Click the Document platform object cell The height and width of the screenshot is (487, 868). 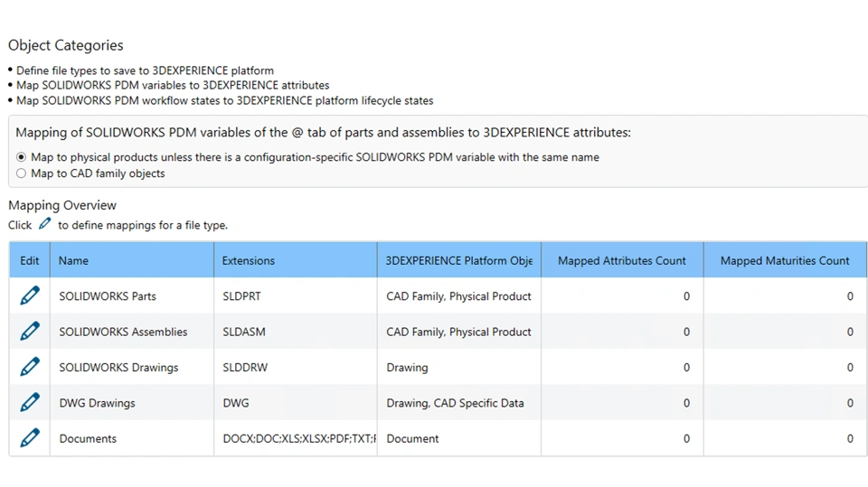tap(459, 438)
